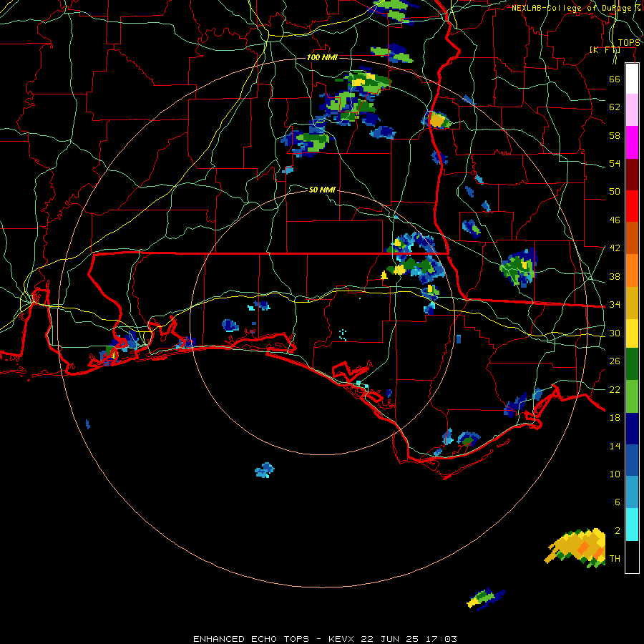Click the dark green scale swatch
The image size is (644, 644).
tap(632, 364)
